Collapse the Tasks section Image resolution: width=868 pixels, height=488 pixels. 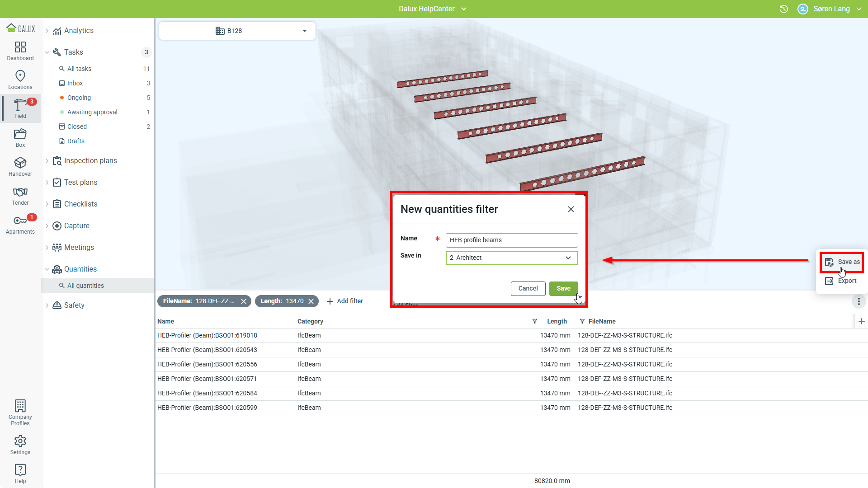pyautogui.click(x=47, y=52)
